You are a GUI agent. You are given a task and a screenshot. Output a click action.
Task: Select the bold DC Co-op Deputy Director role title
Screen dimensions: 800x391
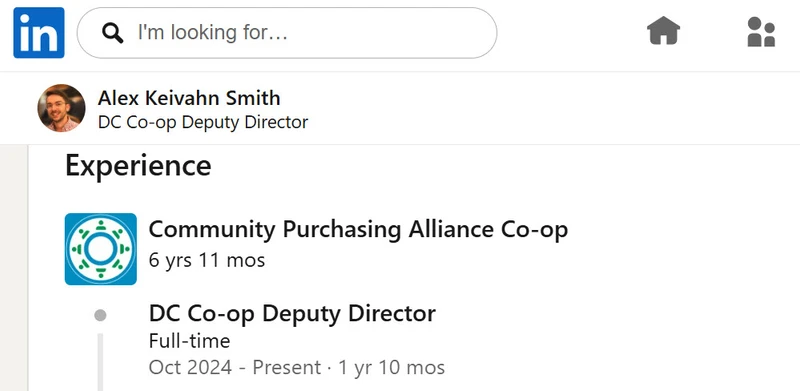(x=292, y=313)
